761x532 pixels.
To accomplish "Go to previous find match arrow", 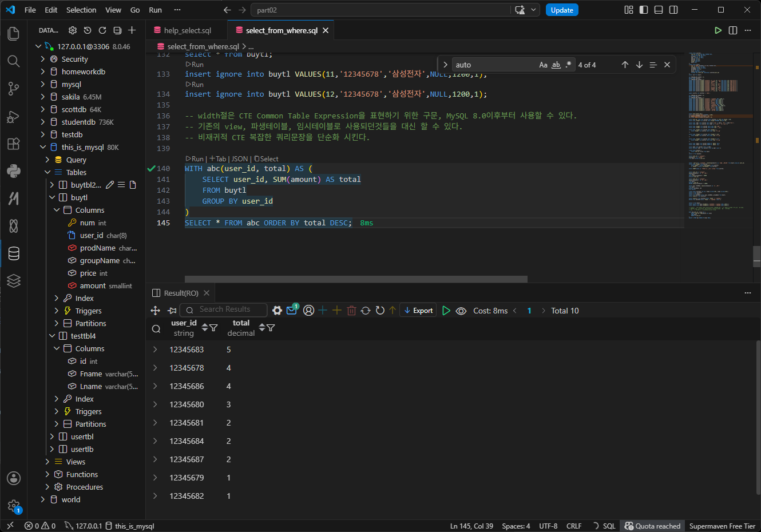I will [625, 65].
